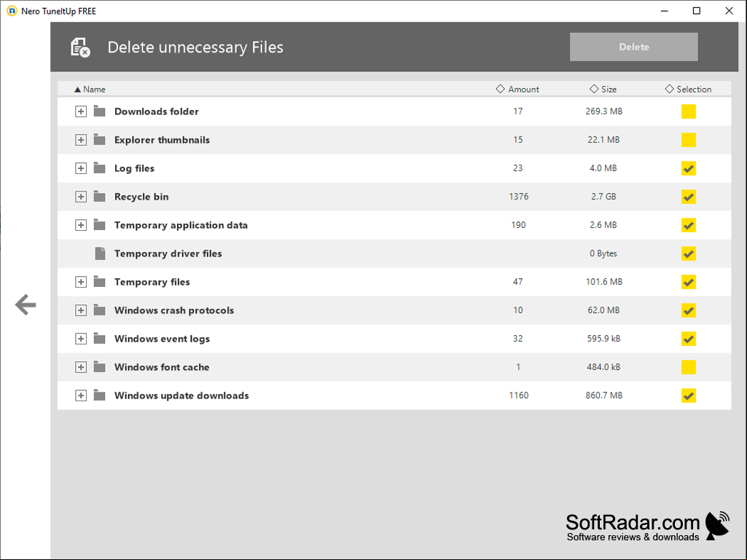The width and height of the screenshot is (747, 560).
Task: Enable the Explorer thumbnails selection checkbox
Action: tap(689, 140)
